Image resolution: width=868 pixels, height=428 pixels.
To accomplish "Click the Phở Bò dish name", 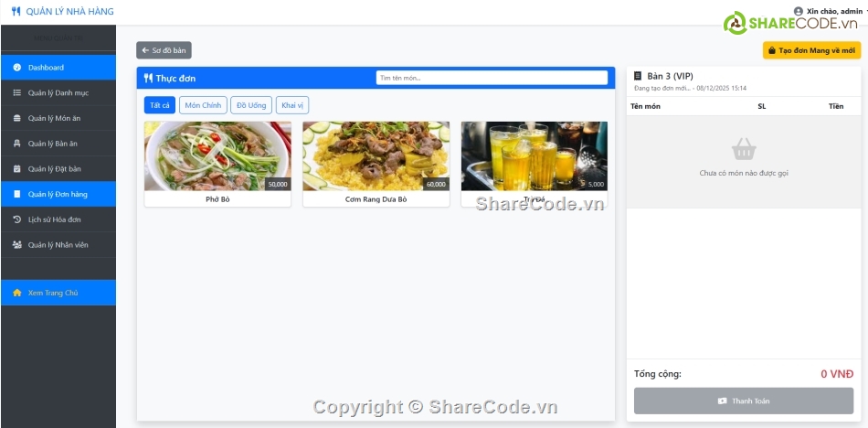I will click(x=217, y=199).
